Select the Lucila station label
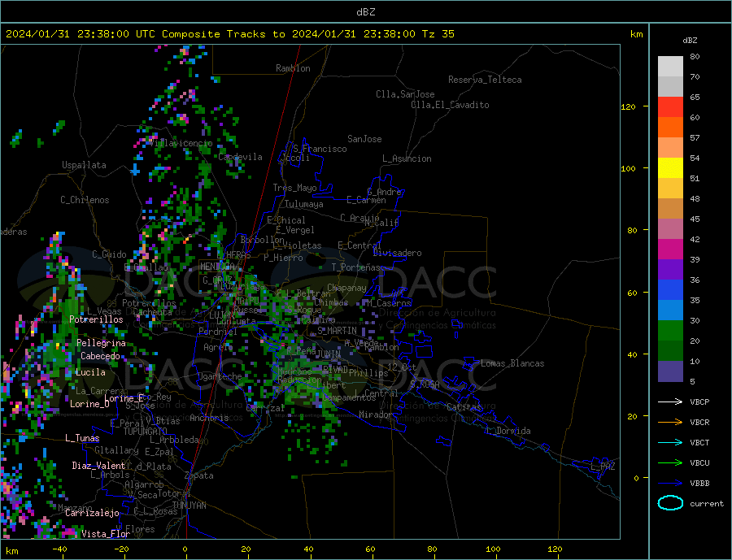This screenshot has height=560, width=732. click(90, 372)
